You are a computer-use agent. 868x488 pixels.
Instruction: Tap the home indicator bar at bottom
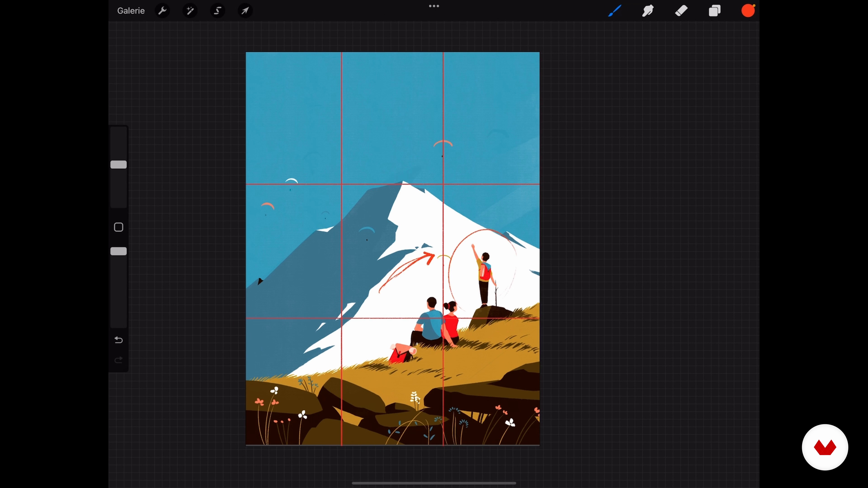pyautogui.click(x=434, y=483)
